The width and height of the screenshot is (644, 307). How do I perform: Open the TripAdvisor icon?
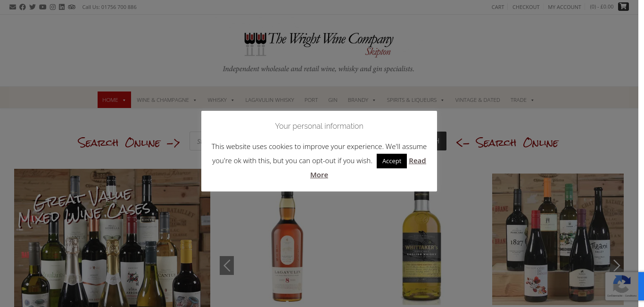point(72,7)
